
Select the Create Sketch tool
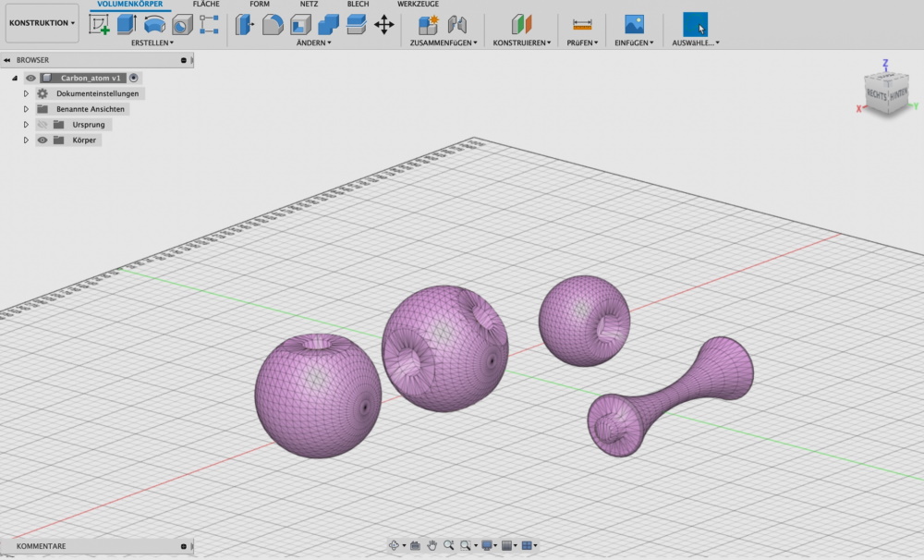coord(99,25)
